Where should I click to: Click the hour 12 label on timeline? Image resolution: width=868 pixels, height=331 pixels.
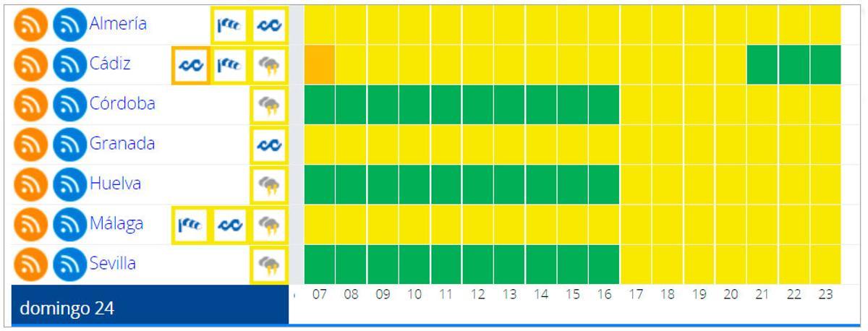coord(477,295)
